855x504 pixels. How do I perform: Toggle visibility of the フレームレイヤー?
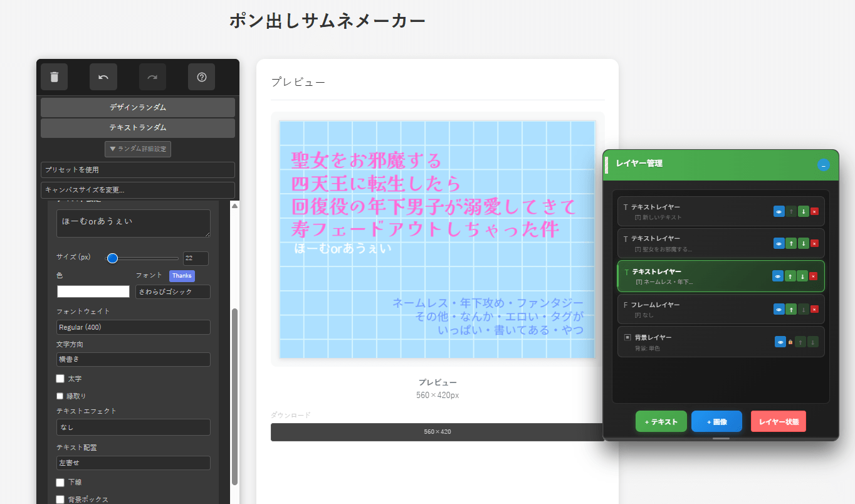pyautogui.click(x=779, y=309)
